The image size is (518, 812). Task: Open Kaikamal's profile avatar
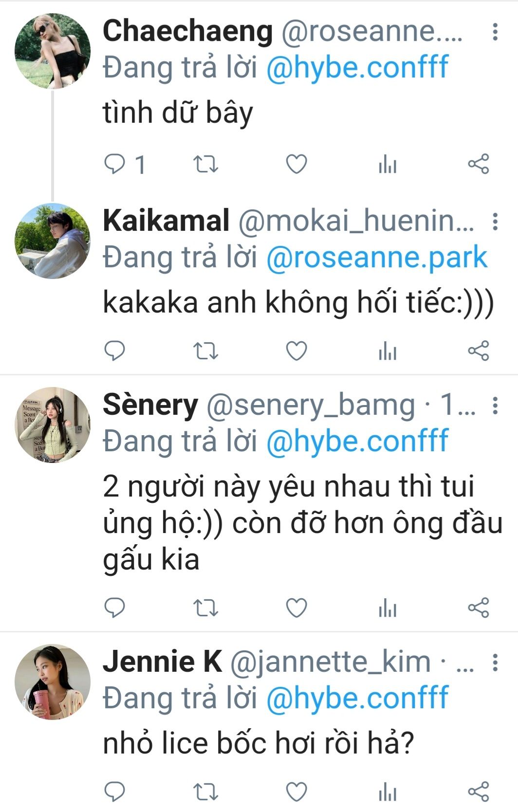(x=53, y=241)
